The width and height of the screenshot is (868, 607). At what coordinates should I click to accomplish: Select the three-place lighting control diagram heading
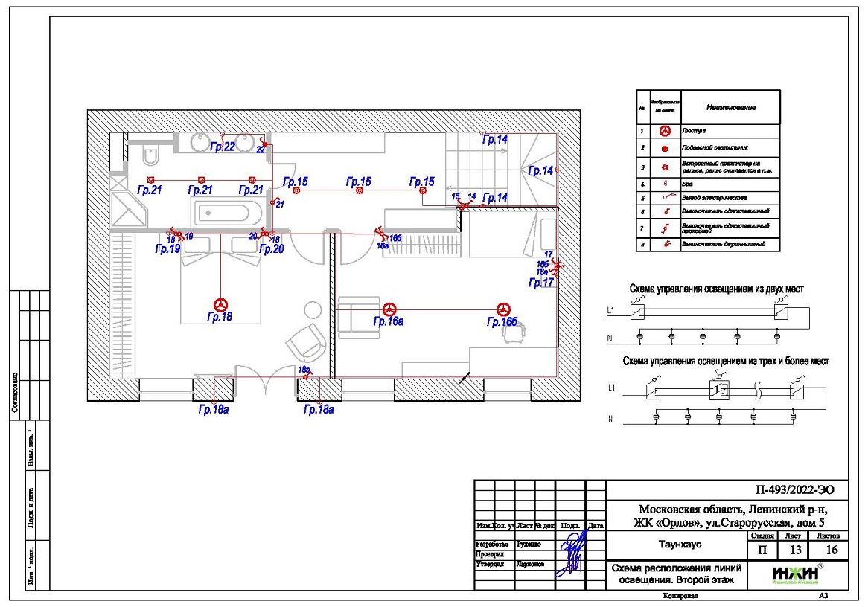(725, 361)
